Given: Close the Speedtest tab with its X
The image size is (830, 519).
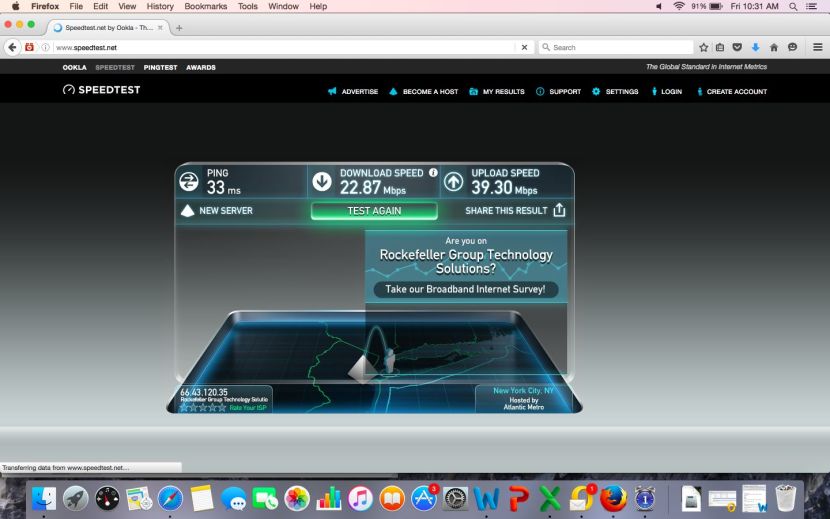Looking at the screenshot, I should tap(160, 28).
